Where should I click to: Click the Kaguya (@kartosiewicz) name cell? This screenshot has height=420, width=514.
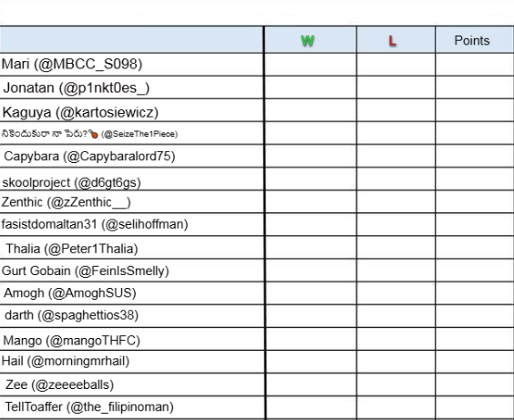(x=131, y=110)
